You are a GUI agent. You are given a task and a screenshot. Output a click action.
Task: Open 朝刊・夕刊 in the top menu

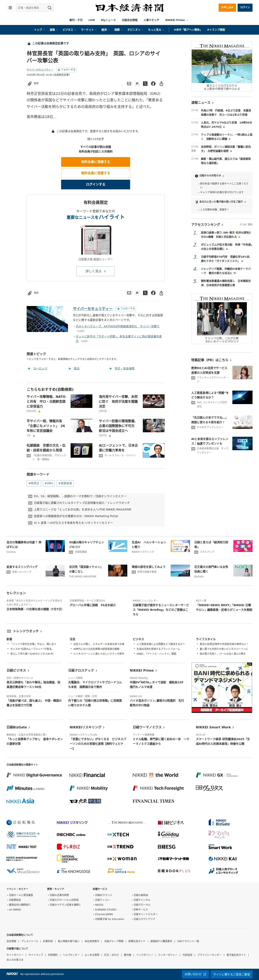76,20
